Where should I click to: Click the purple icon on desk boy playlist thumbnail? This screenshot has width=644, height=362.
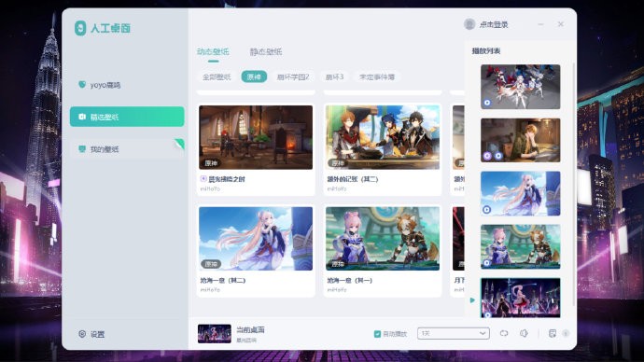pyautogui.click(x=487, y=156)
